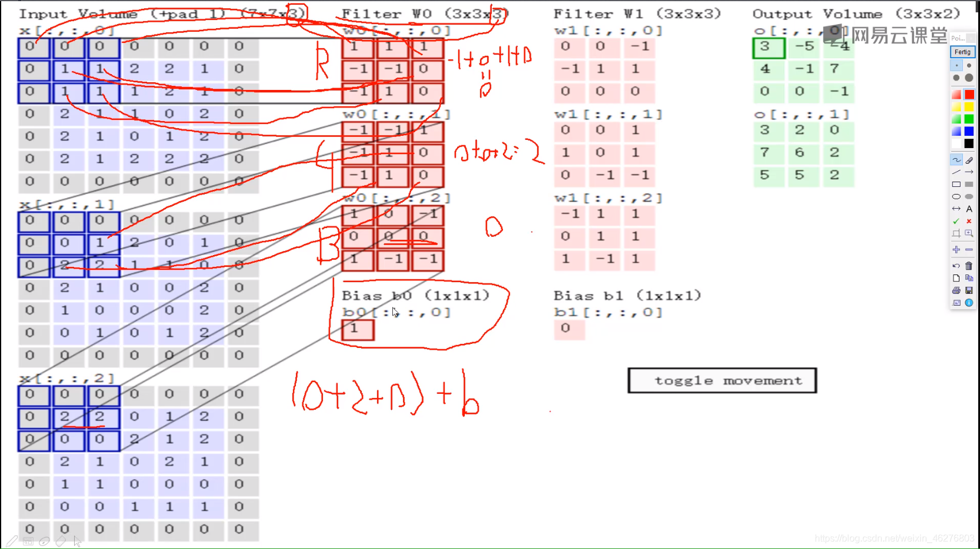The image size is (980, 549).
Task: Click the 'x[:,:,2]' input slice label
Action: (x=66, y=378)
